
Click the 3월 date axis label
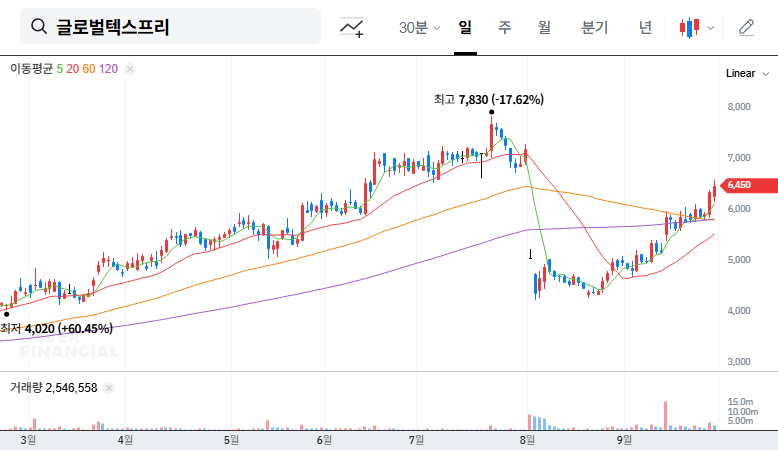point(28,440)
